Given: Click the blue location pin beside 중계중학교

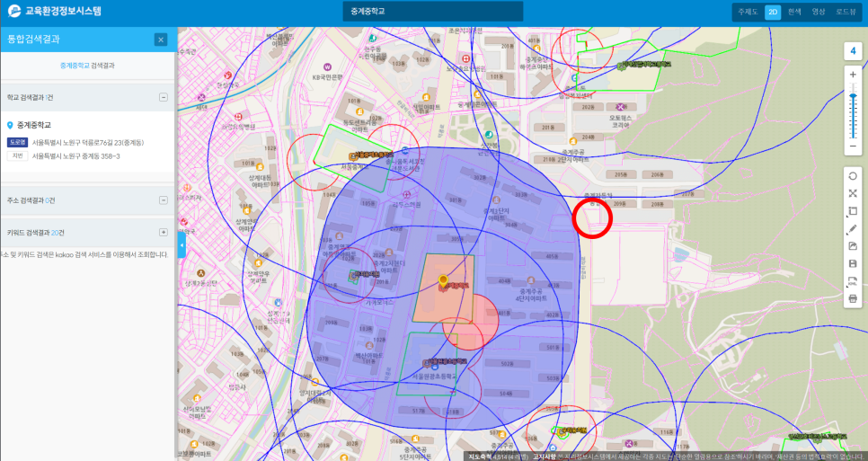Looking at the screenshot, I should coord(10,126).
